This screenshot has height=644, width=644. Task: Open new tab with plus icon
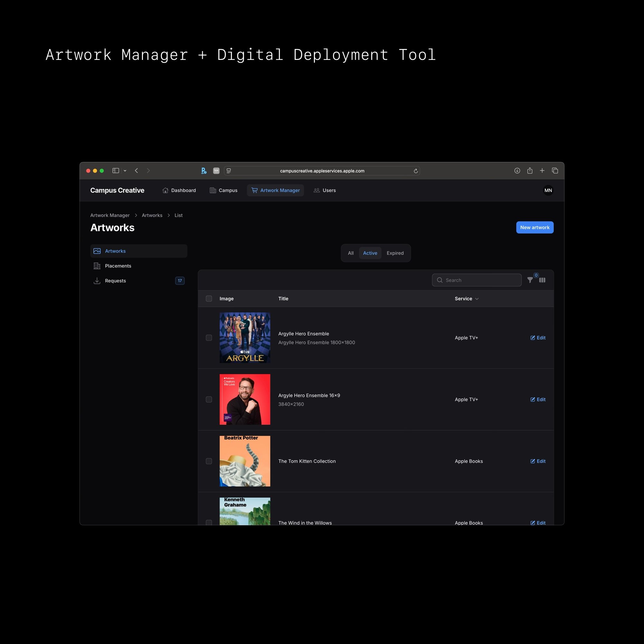coord(542,171)
